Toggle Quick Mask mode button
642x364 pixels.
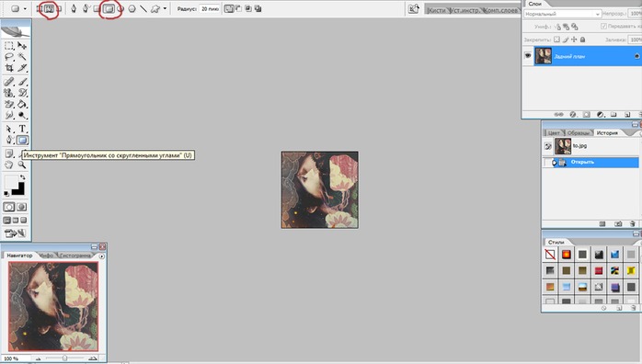point(22,207)
